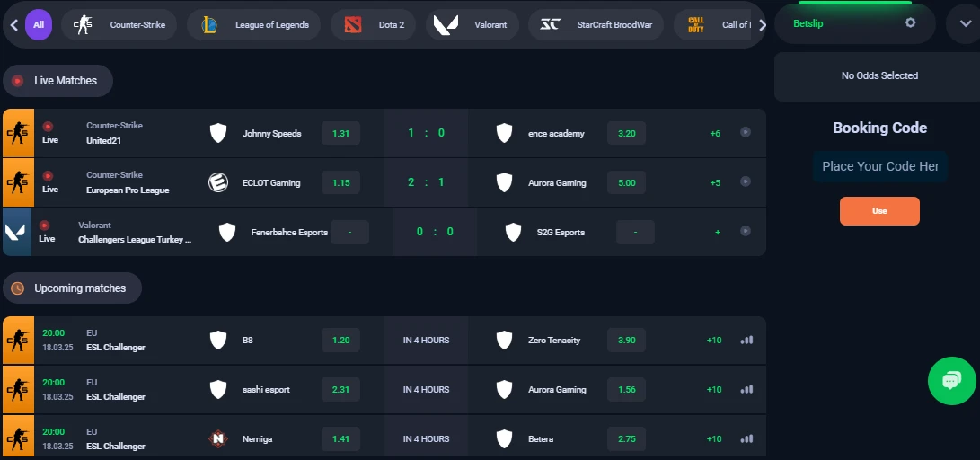Open statistics icon for sashi esport match
Viewport: 980px width, 460px height.
pyautogui.click(x=746, y=389)
